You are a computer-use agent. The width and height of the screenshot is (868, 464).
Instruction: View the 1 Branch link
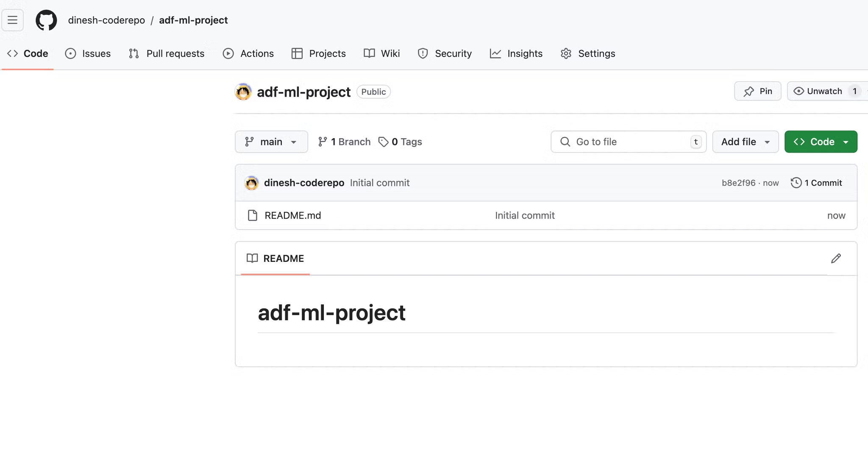(x=344, y=142)
